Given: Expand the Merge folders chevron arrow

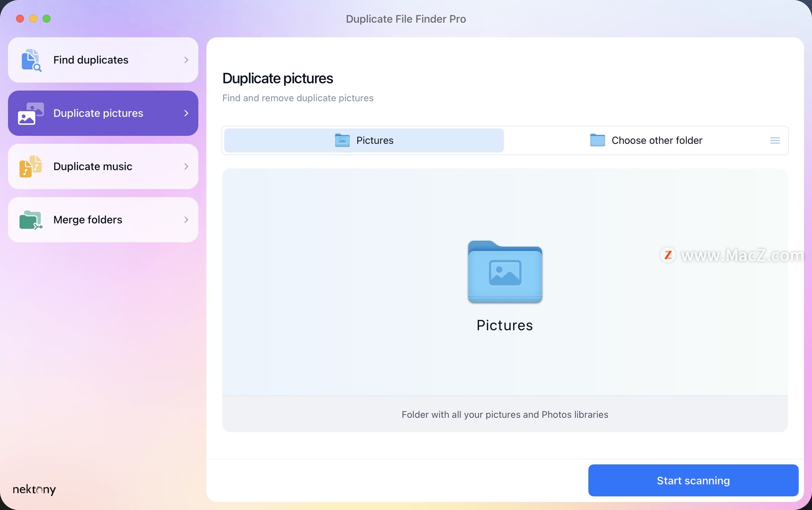Looking at the screenshot, I should [186, 220].
